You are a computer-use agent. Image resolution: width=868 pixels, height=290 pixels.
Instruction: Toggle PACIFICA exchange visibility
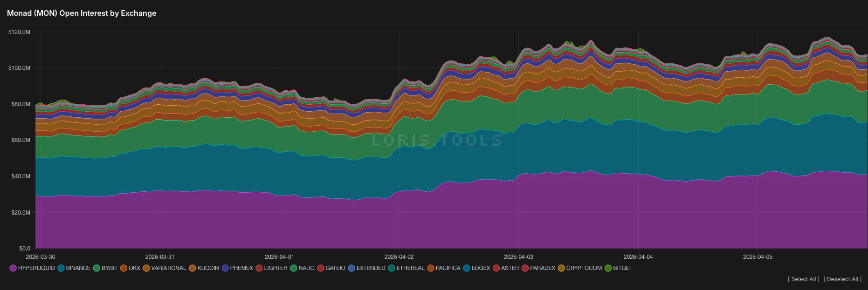(431, 268)
